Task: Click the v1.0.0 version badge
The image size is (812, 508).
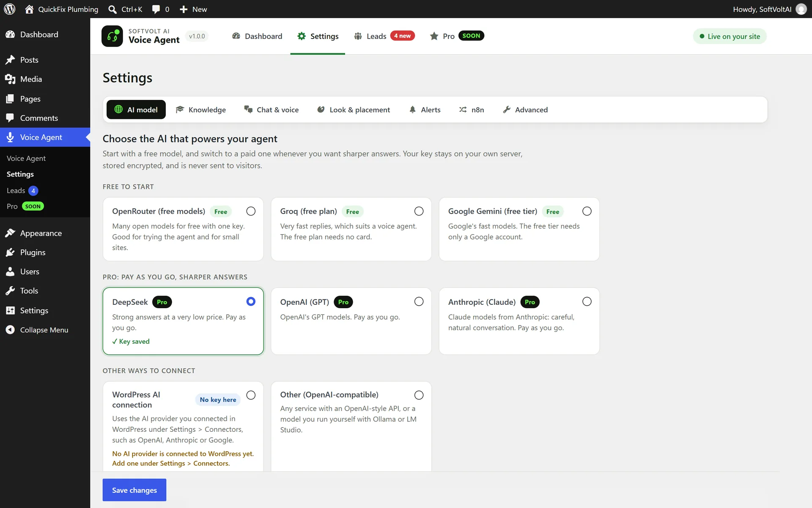Action: tap(197, 36)
